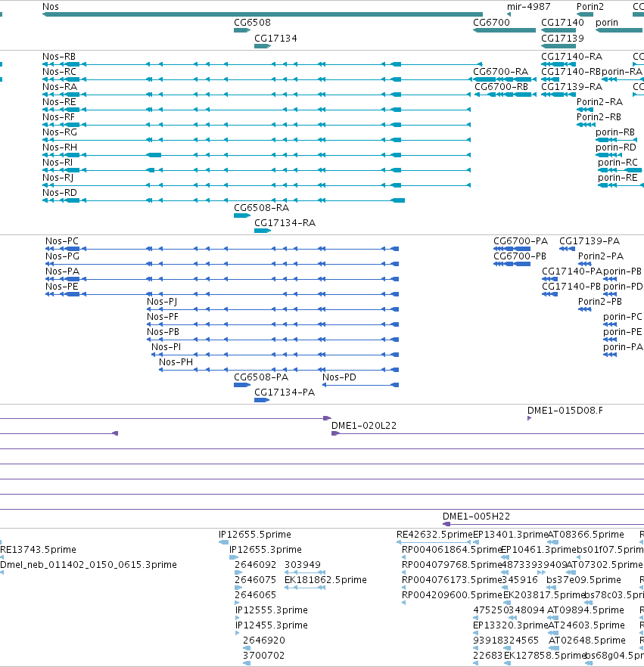Click the Nos-RF transcript label
The height and width of the screenshot is (667, 644).
point(58,117)
